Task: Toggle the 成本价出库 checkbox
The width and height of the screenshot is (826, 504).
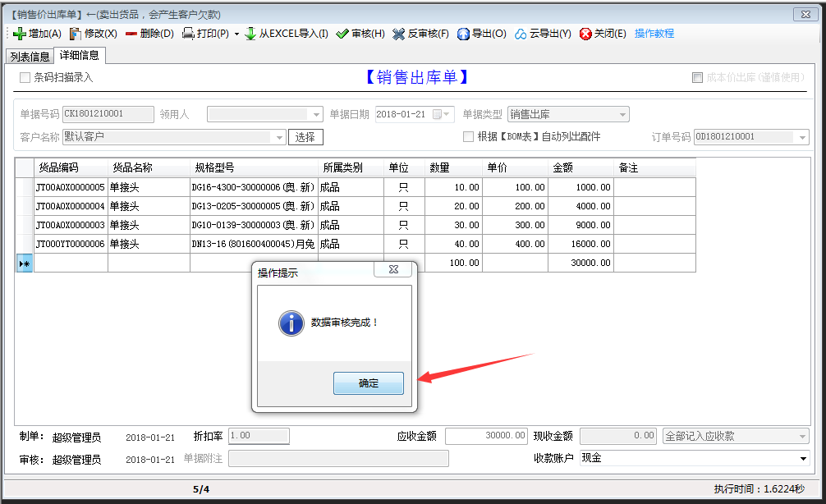Action: [x=697, y=77]
